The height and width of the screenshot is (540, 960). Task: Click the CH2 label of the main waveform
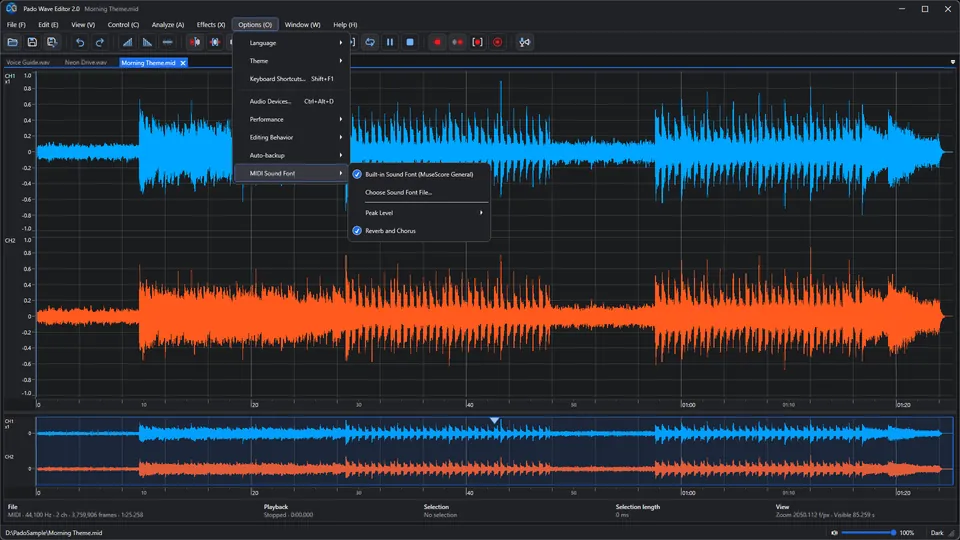click(x=10, y=241)
